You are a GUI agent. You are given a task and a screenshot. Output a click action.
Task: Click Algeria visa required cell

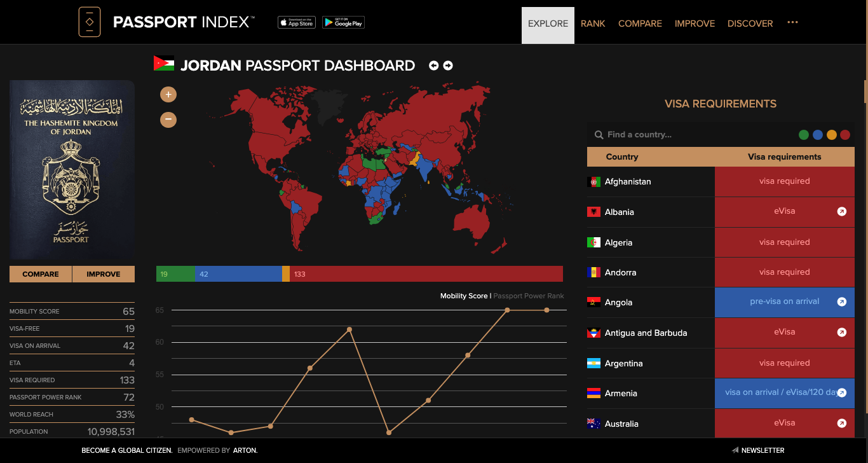(785, 242)
